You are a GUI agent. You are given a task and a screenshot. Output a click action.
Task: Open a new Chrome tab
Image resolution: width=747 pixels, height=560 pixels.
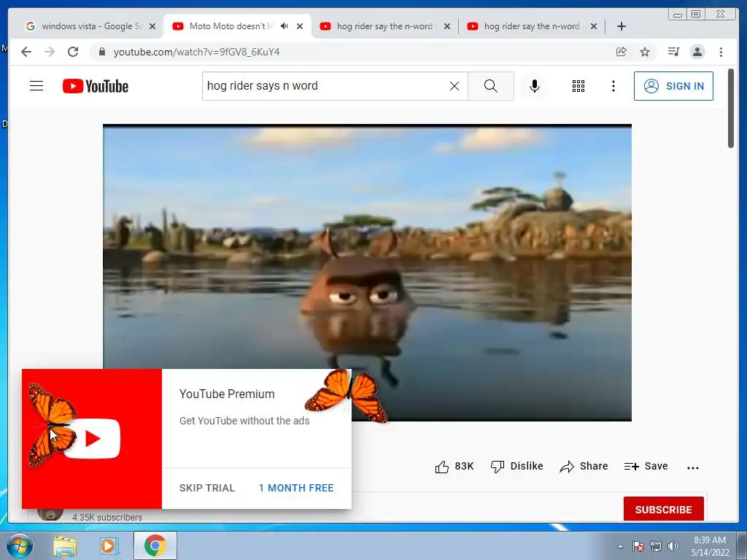point(622,26)
